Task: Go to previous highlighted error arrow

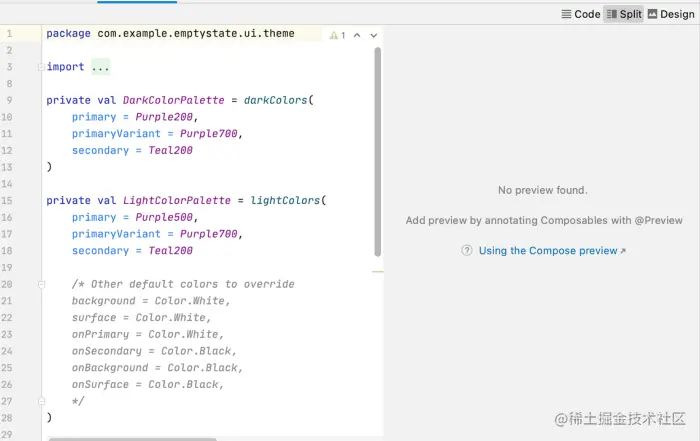Action: (x=357, y=35)
